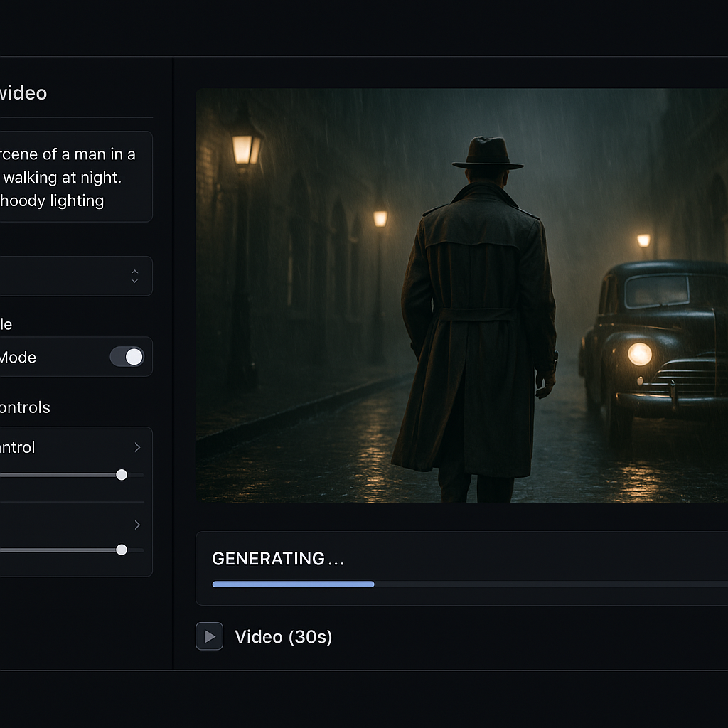The image size is (728, 728).
Task: Click the GENERATING status text
Action: pos(277,559)
